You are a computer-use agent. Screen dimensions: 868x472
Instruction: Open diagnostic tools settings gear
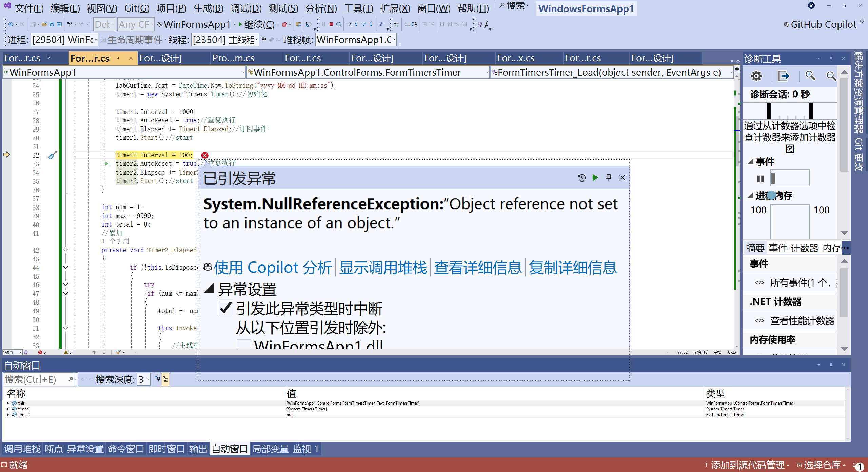coord(756,76)
